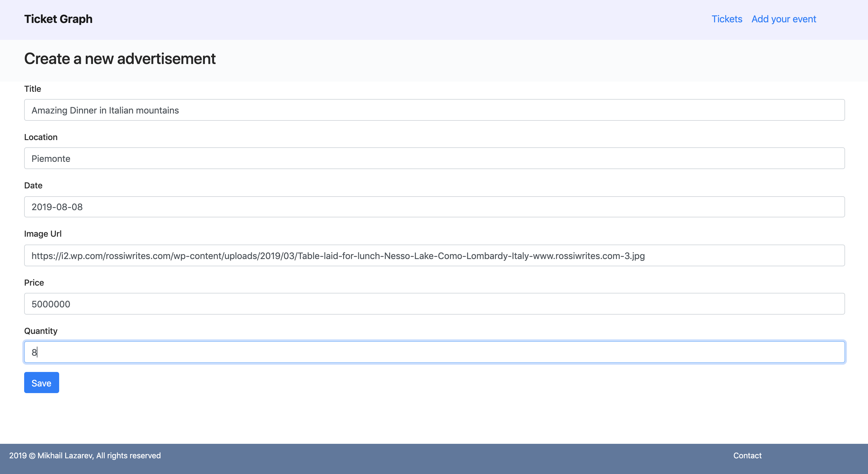Open the Tickets nav link
Viewport: 868px width, 474px height.
[x=726, y=19]
